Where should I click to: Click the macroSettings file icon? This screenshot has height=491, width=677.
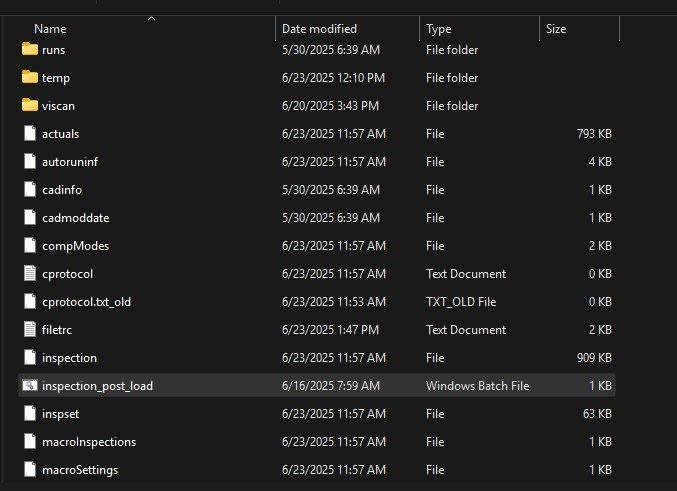pos(30,469)
